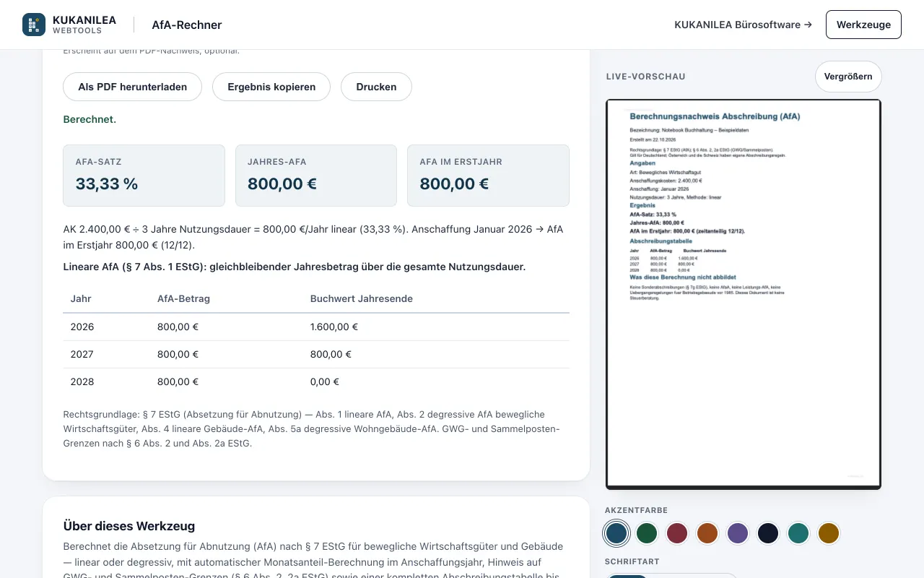The width and height of the screenshot is (924, 578).
Task: Download the result as PDF
Action: 133,87
